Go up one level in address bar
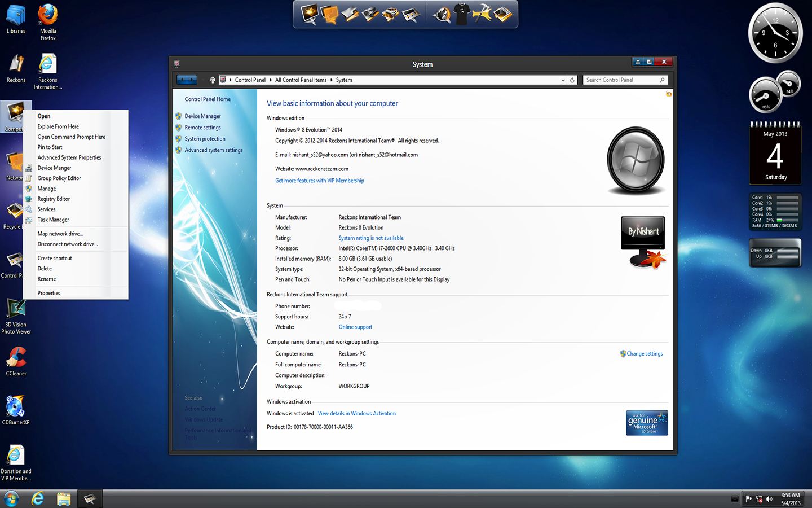Viewport: 812px width, 508px height. coord(213,80)
